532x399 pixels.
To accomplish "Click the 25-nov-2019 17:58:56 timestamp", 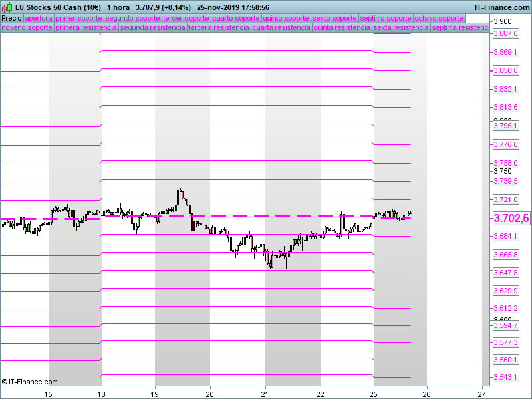I will (233, 7).
